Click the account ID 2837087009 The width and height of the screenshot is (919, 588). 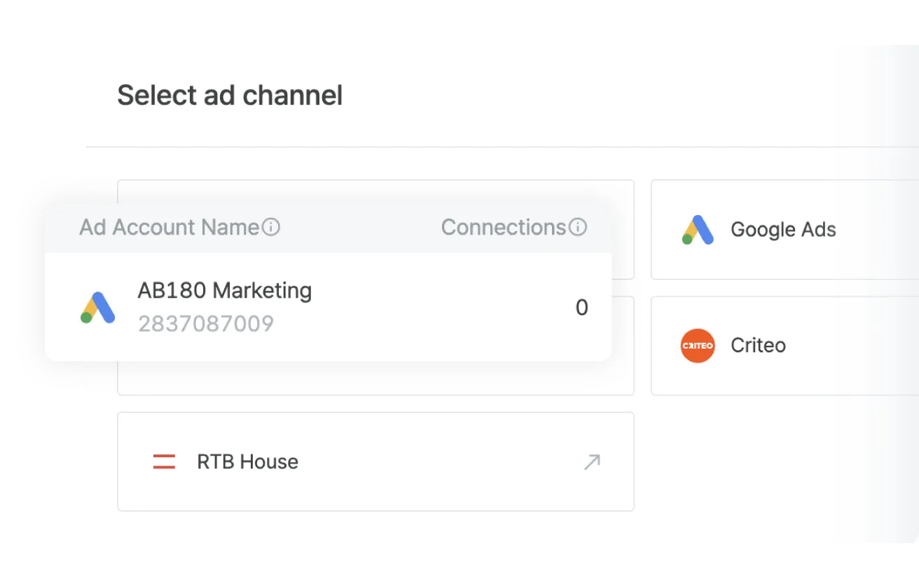click(206, 323)
